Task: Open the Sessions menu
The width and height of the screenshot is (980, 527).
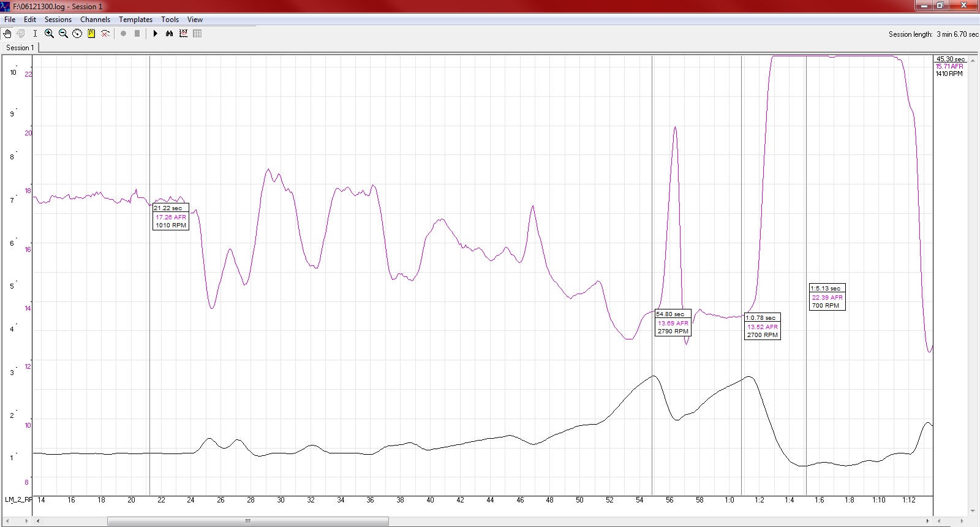Action: pos(58,20)
